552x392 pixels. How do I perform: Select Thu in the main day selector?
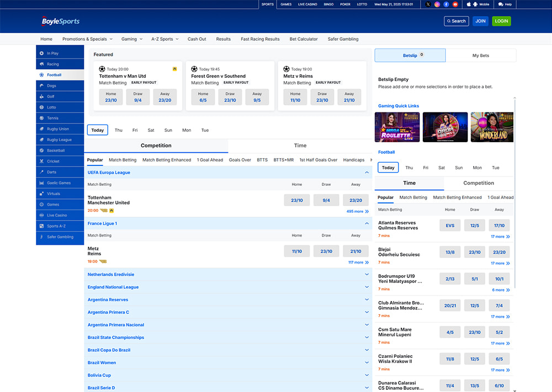119,131
